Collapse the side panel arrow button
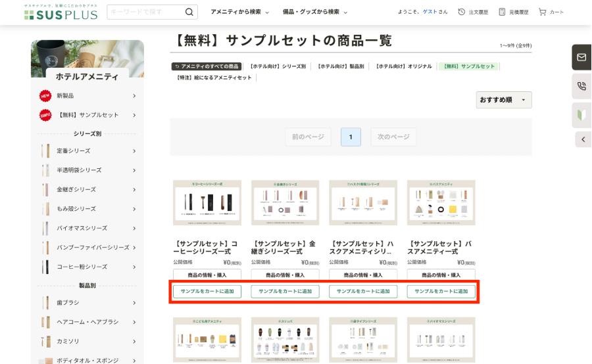This screenshot has height=364, width=592. point(583,139)
